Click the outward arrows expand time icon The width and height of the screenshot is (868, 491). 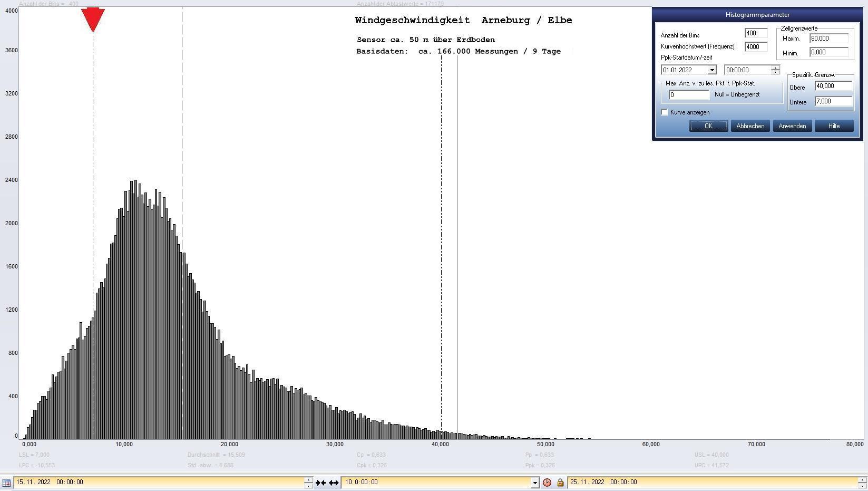[x=334, y=483]
